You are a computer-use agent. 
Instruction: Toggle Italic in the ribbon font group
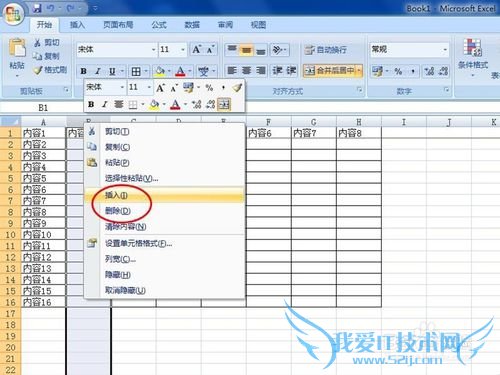click(x=98, y=71)
